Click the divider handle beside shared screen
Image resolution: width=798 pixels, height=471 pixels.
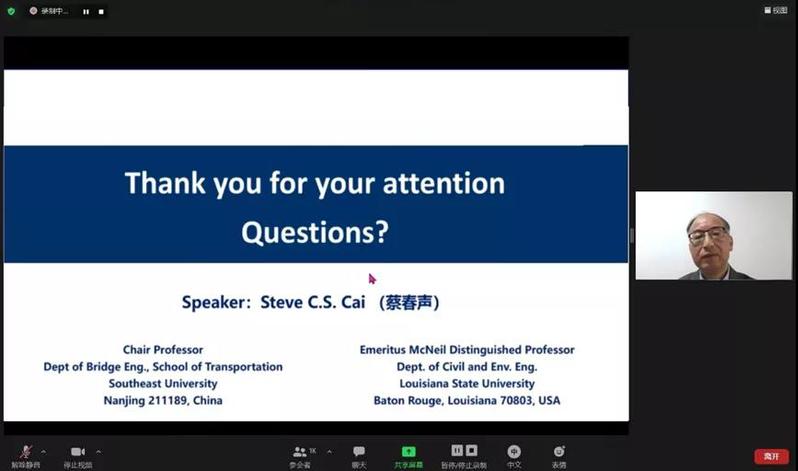631,236
